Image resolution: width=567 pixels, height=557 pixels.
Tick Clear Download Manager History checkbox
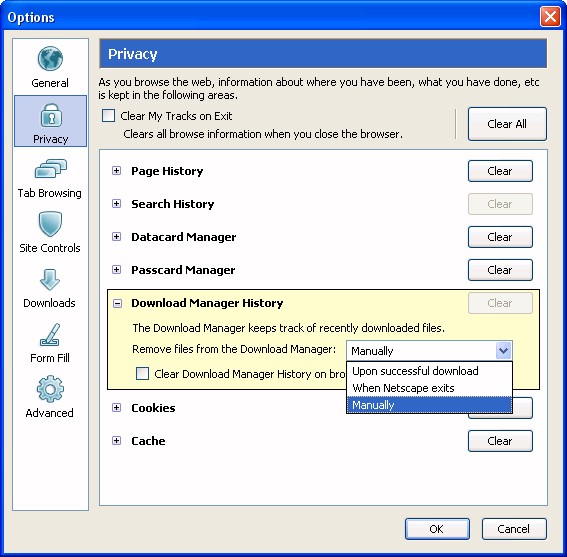(x=142, y=373)
